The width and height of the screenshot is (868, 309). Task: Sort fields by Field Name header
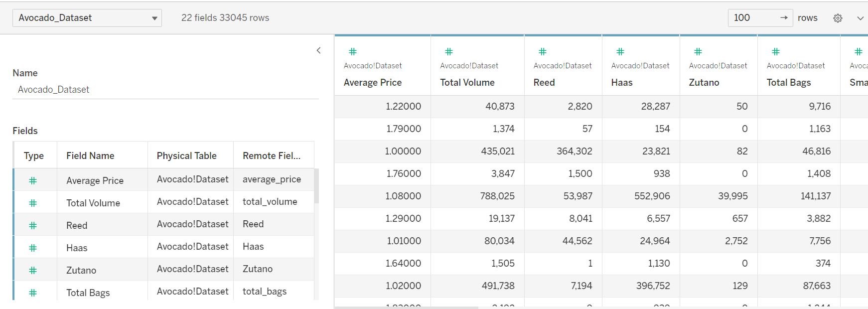90,155
